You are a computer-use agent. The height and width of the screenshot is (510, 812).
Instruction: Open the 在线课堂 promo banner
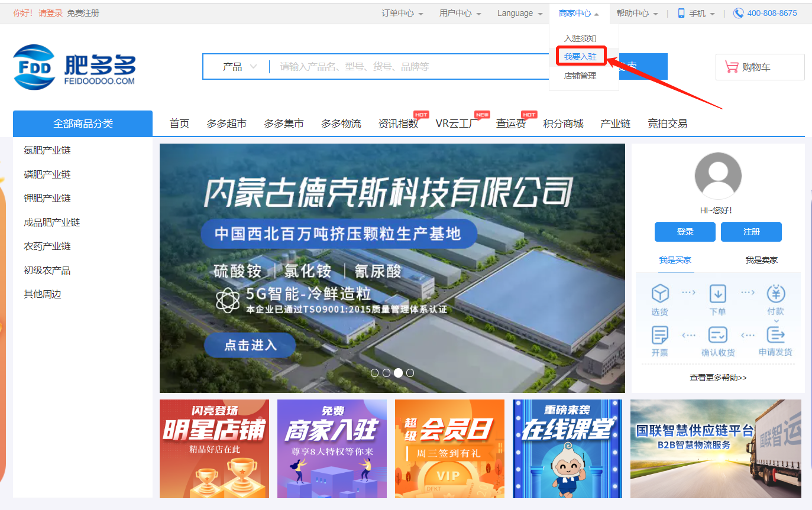567,449
